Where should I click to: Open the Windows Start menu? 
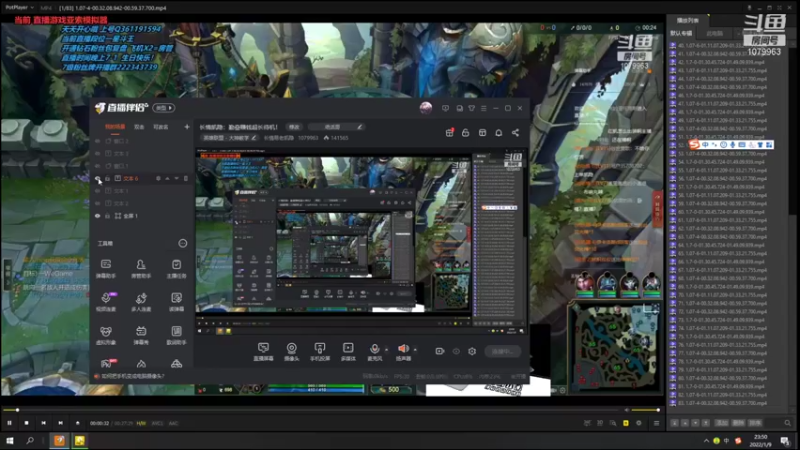click(x=10, y=441)
